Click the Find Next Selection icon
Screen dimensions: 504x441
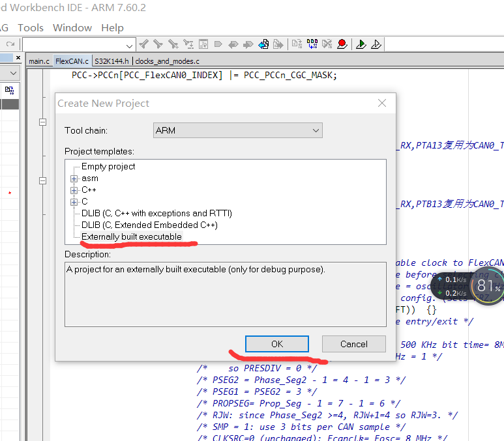click(x=173, y=44)
